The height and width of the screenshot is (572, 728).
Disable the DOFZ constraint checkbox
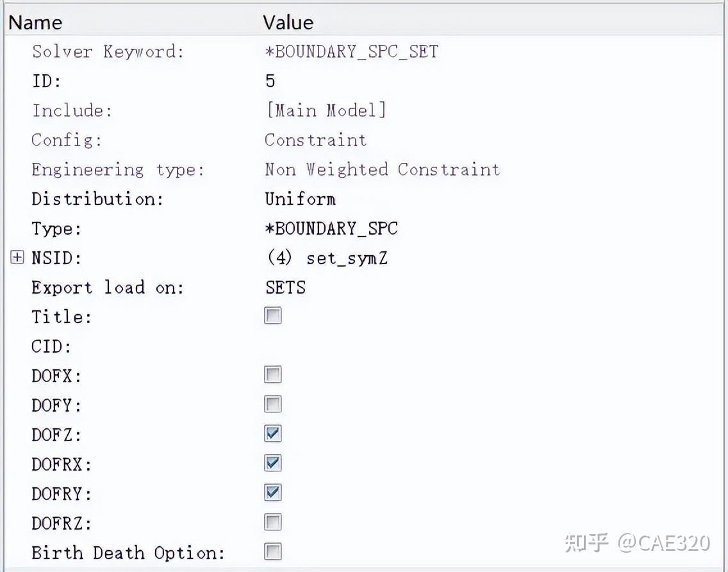(272, 433)
